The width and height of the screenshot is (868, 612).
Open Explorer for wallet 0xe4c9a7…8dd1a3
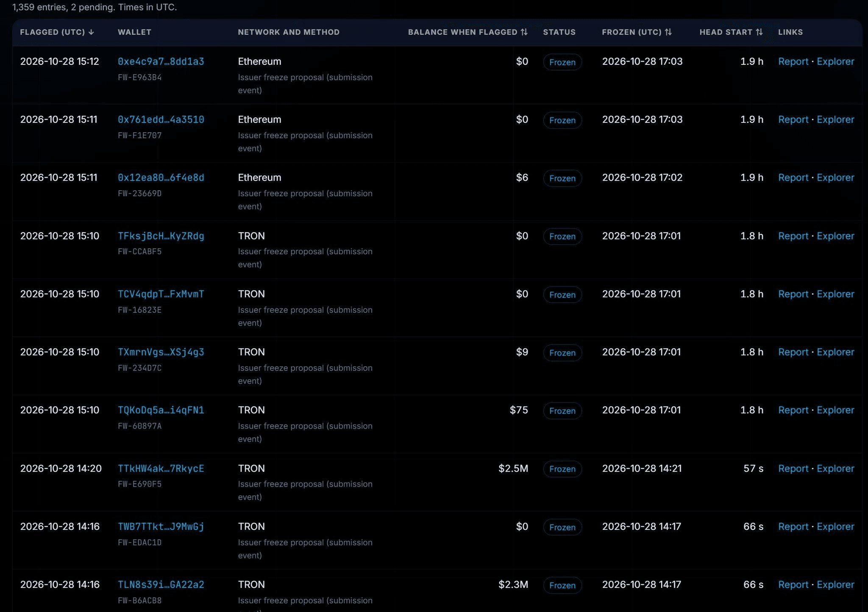pyautogui.click(x=835, y=61)
